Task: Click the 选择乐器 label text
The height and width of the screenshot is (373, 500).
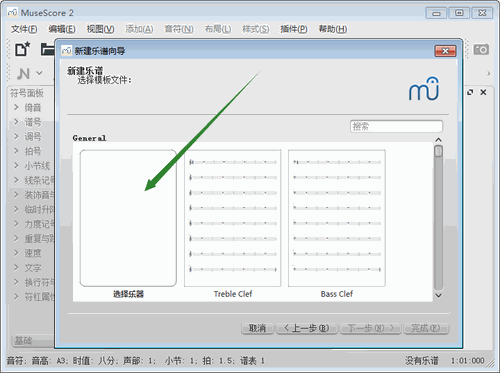Action: (x=128, y=294)
